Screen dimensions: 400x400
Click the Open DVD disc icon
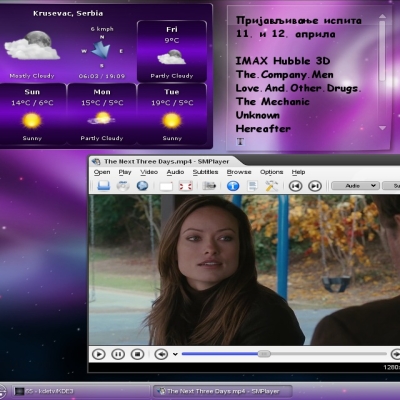(123, 185)
